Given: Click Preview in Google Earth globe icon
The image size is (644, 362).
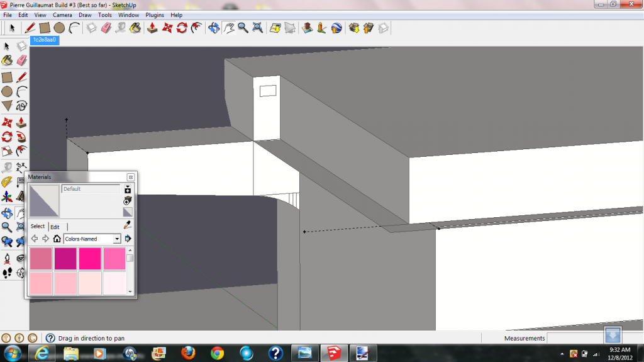Looking at the screenshot, I should tap(336, 28).
